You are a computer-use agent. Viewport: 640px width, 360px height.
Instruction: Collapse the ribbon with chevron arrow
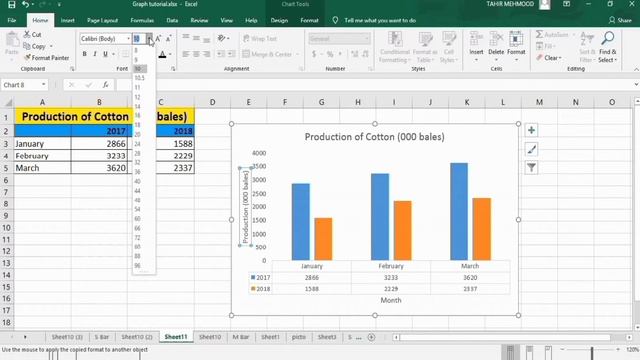[636, 69]
